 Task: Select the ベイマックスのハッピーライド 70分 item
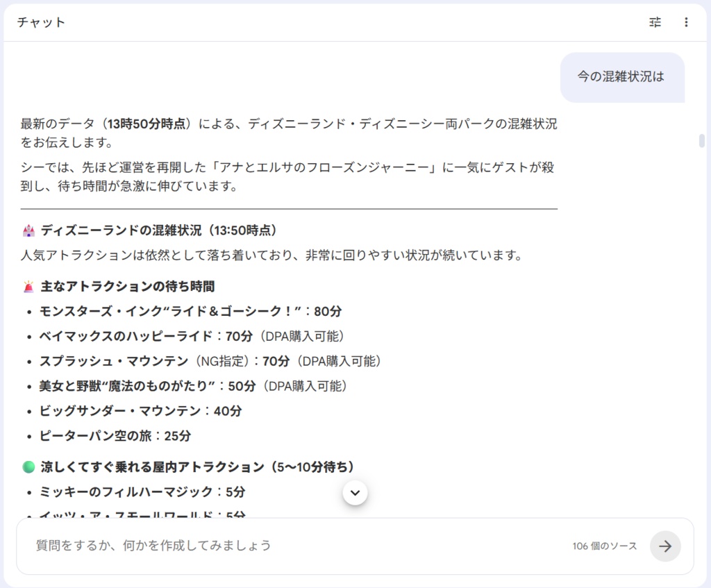click(x=192, y=337)
